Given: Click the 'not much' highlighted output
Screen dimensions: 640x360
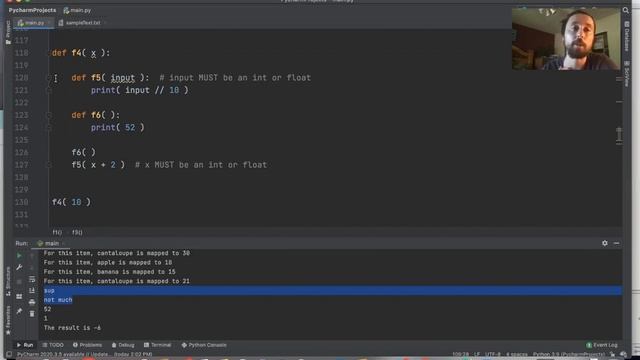Looking at the screenshot, I should pyautogui.click(x=58, y=300).
